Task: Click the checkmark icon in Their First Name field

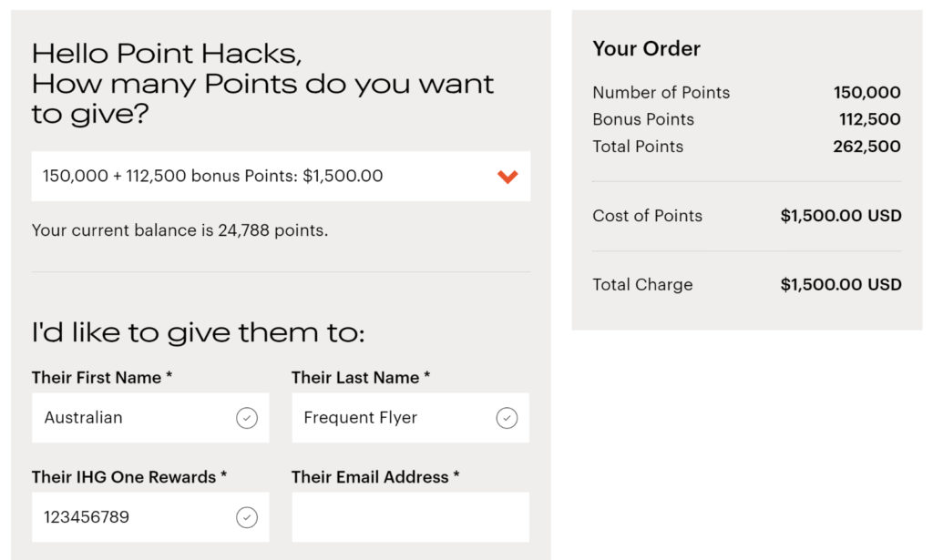Action: (x=247, y=417)
